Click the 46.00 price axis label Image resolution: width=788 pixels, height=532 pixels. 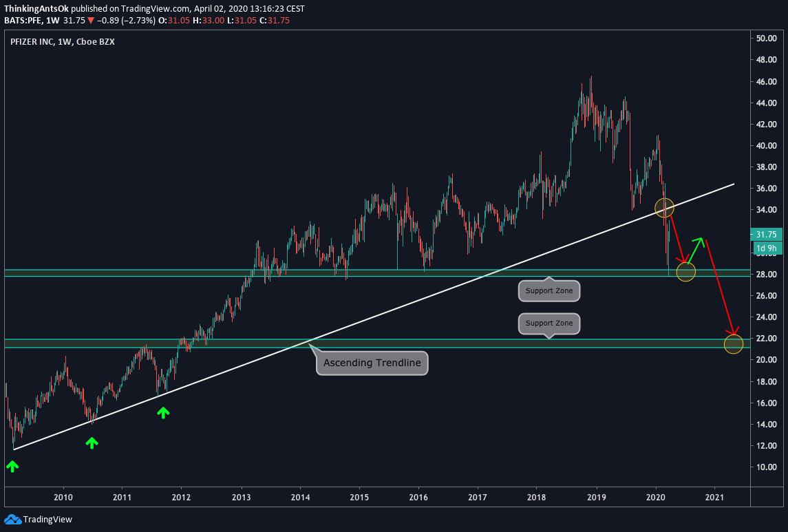(766, 81)
